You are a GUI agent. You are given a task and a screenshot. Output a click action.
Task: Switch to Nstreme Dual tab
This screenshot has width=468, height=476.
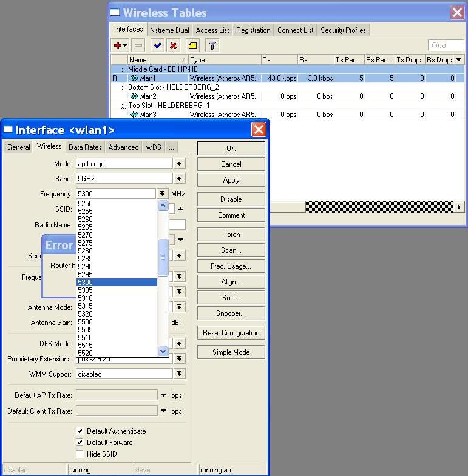click(169, 30)
